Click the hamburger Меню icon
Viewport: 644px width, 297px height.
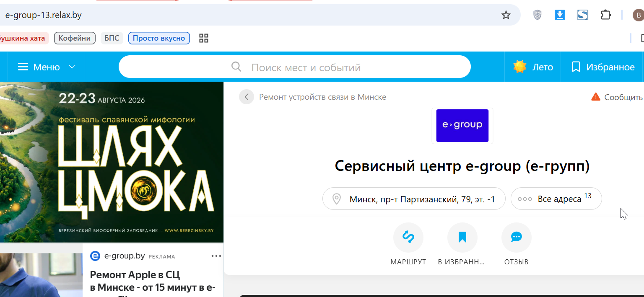(23, 67)
